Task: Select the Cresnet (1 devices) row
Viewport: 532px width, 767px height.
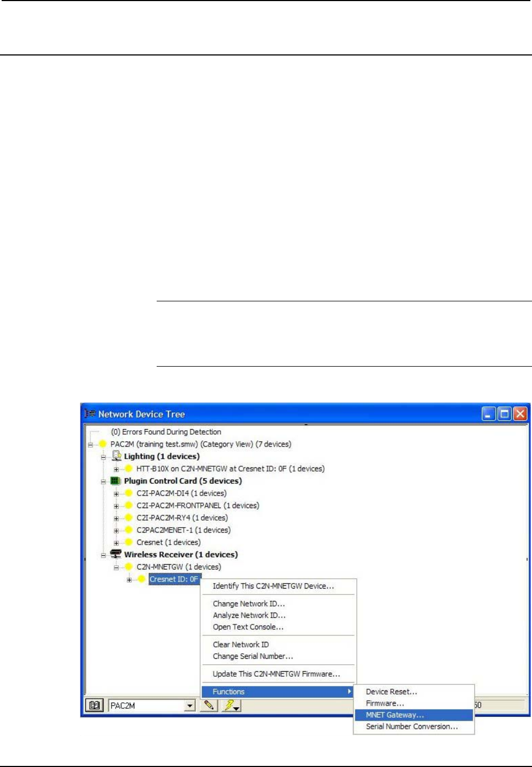Action: point(169,542)
